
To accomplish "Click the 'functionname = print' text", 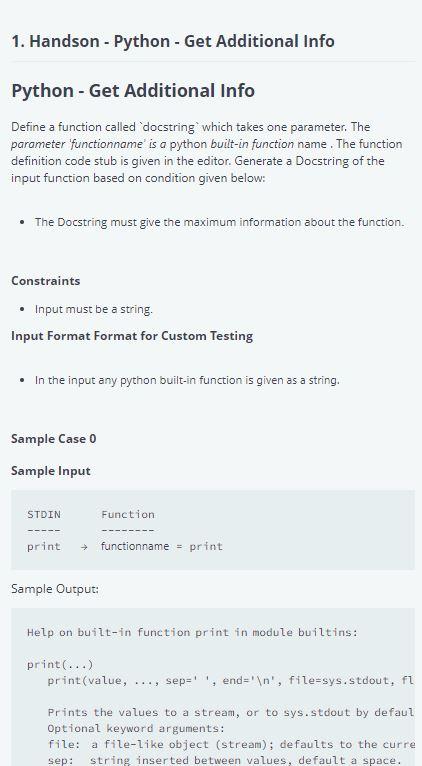I will (162, 546).
